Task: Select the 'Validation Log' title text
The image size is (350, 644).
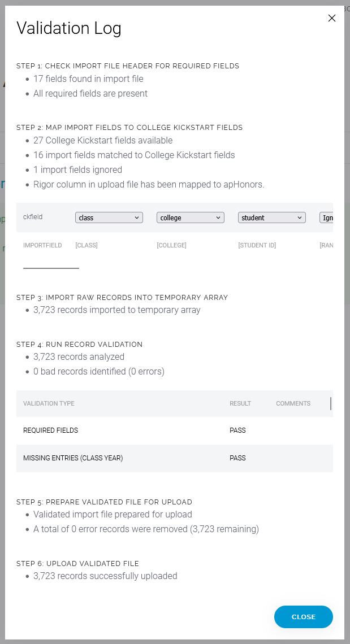Action: 68,28
